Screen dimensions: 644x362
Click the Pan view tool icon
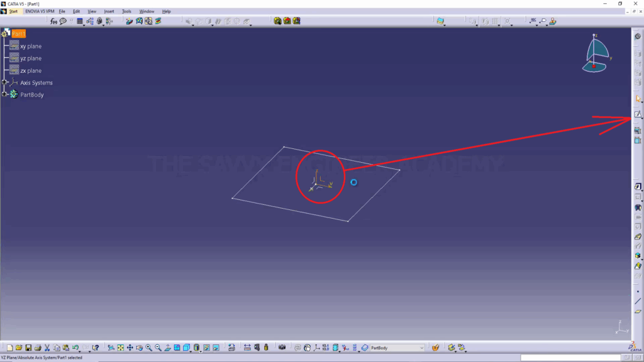point(130,348)
